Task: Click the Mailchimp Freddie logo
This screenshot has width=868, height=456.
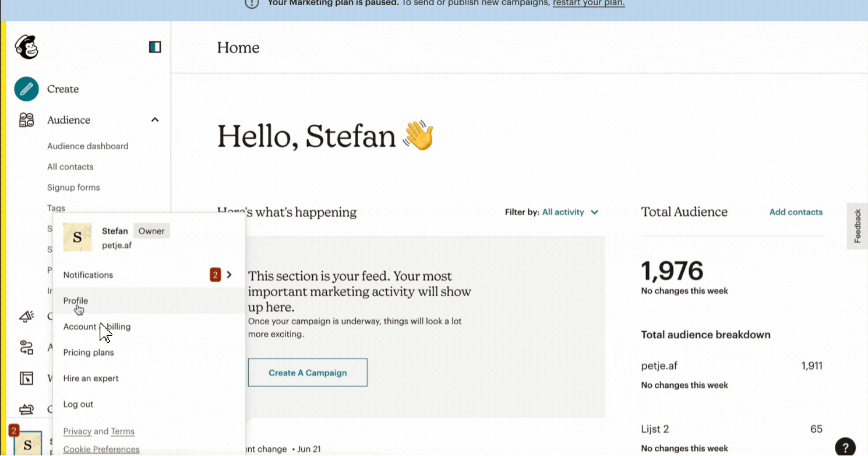Action: point(26,47)
